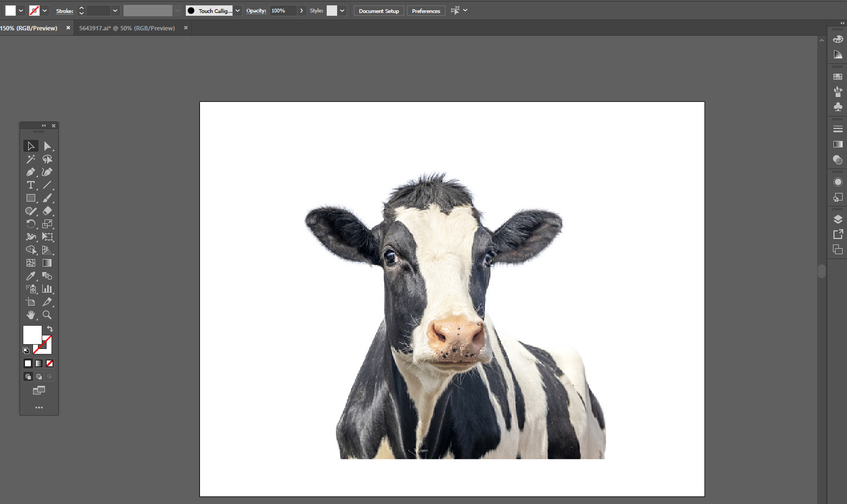The width and height of the screenshot is (847, 504).
Task: Click the Document Setup button
Action: (379, 11)
